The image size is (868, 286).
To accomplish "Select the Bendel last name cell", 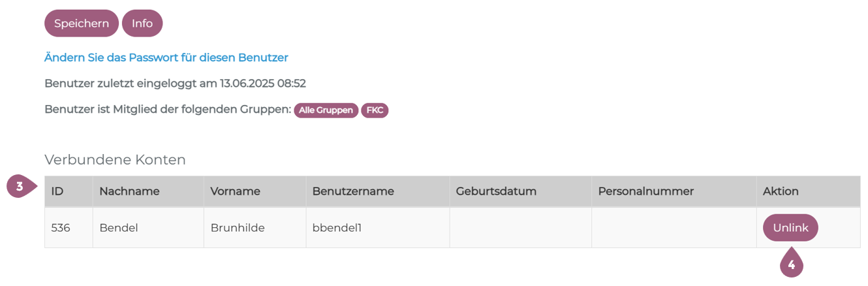I will pyautogui.click(x=118, y=228).
